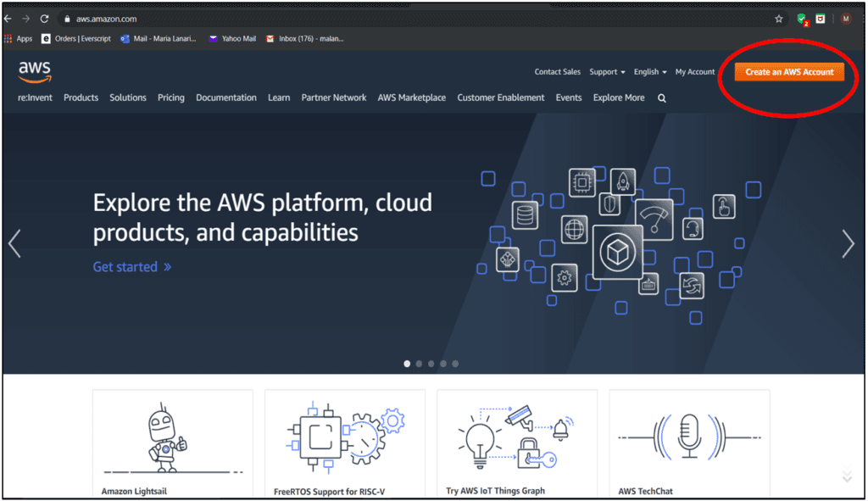The image size is (868, 501).
Task: Open the Chrome profile avatar M
Action: (845, 19)
